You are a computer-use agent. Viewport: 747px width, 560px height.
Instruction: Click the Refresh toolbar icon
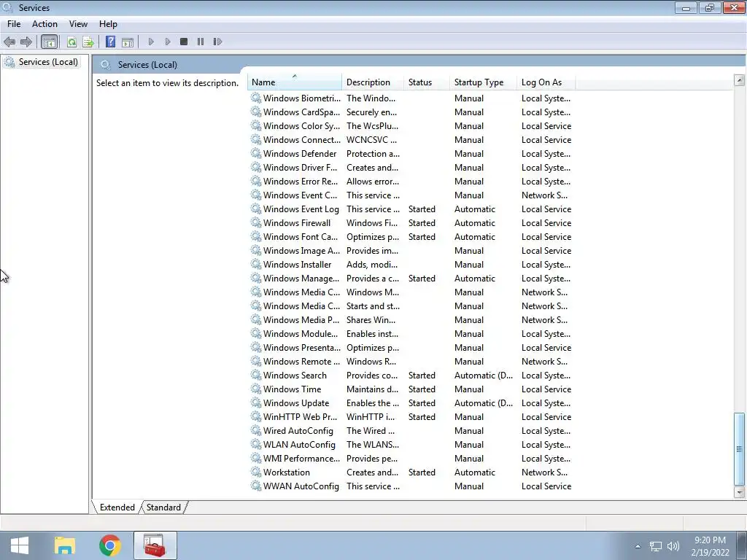(71, 42)
